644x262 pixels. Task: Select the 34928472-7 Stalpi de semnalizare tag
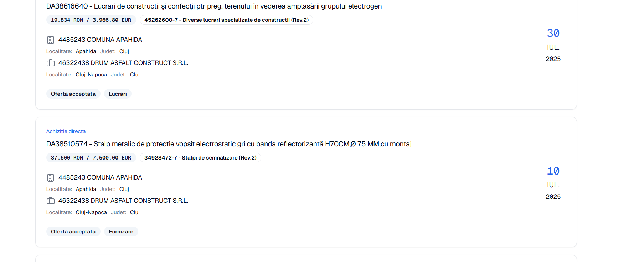pos(200,158)
